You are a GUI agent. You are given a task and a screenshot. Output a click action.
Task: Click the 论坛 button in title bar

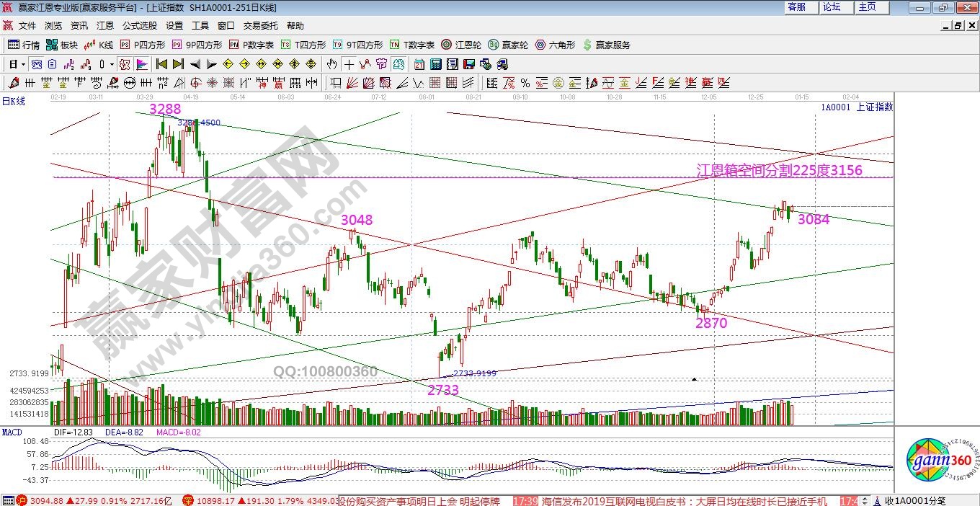coord(832,7)
